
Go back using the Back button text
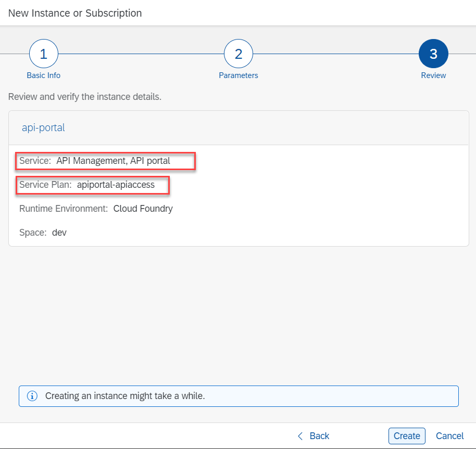[x=319, y=436]
